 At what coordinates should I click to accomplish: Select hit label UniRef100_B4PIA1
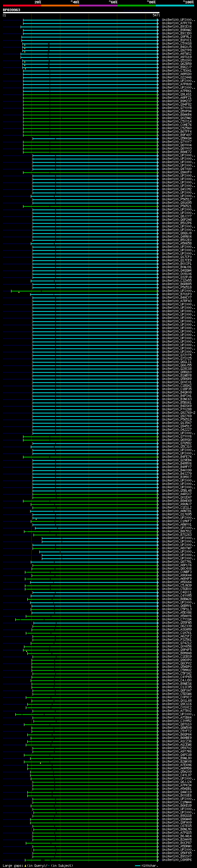[x=177, y=396]
